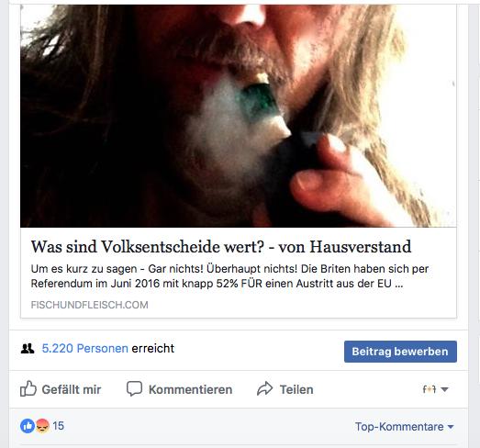Open the 5.220 Personen reach link
Screen dimensions: 480x448
tap(84, 349)
